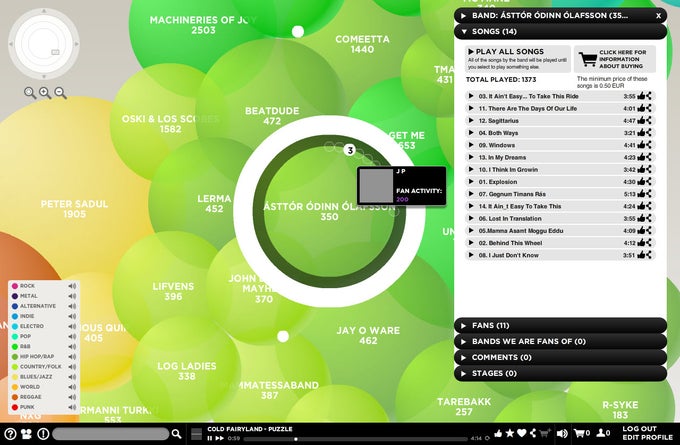The height and width of the screenshot is (445, 680).
Task: Mute the Blues/Jazz genre
Action: pos(72,376)
